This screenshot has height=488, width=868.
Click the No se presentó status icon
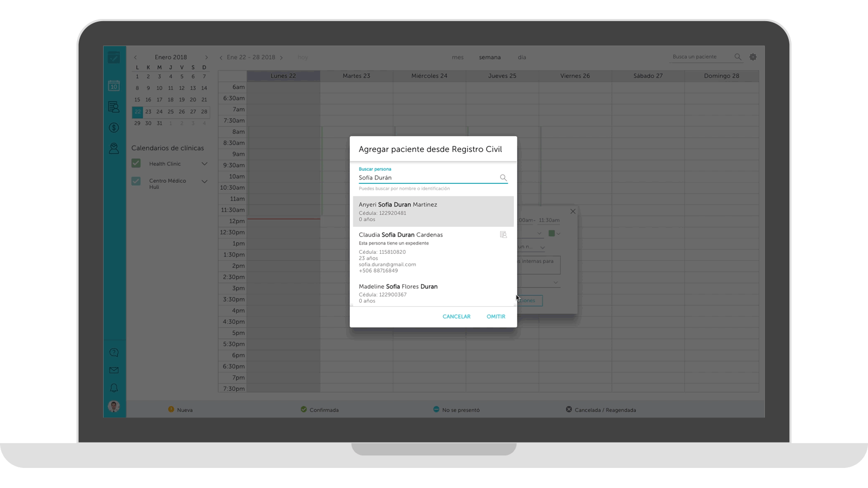(436, 409)
